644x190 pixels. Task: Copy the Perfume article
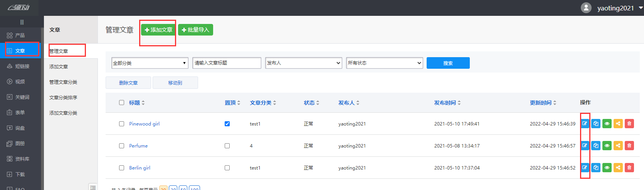click(596, 146)
